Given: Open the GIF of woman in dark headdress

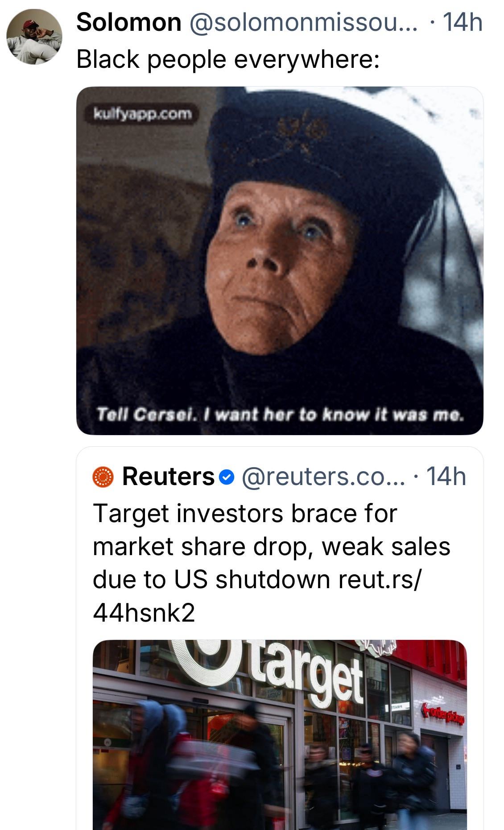Looking at the screenshot, I should [280, 260].
